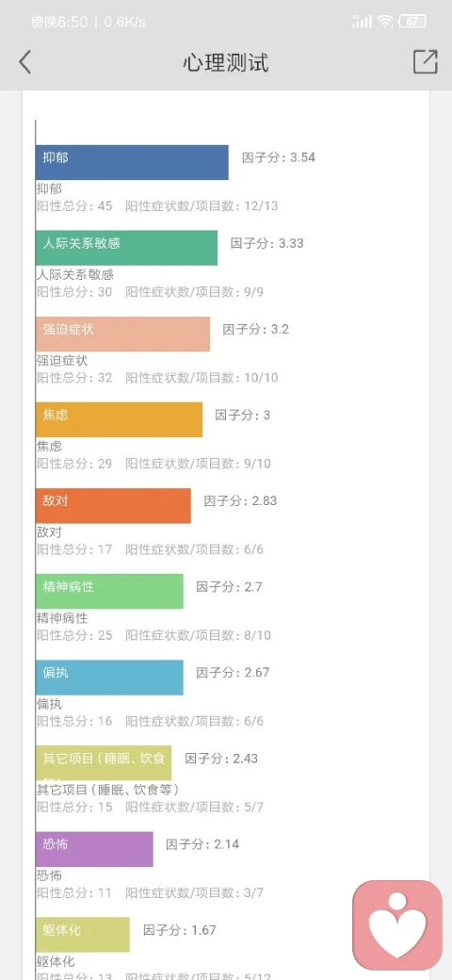Tap the Wi-Fi status icon
This screenshot has width=452, height=980.
pyautogui.click(x=385, y=22)
